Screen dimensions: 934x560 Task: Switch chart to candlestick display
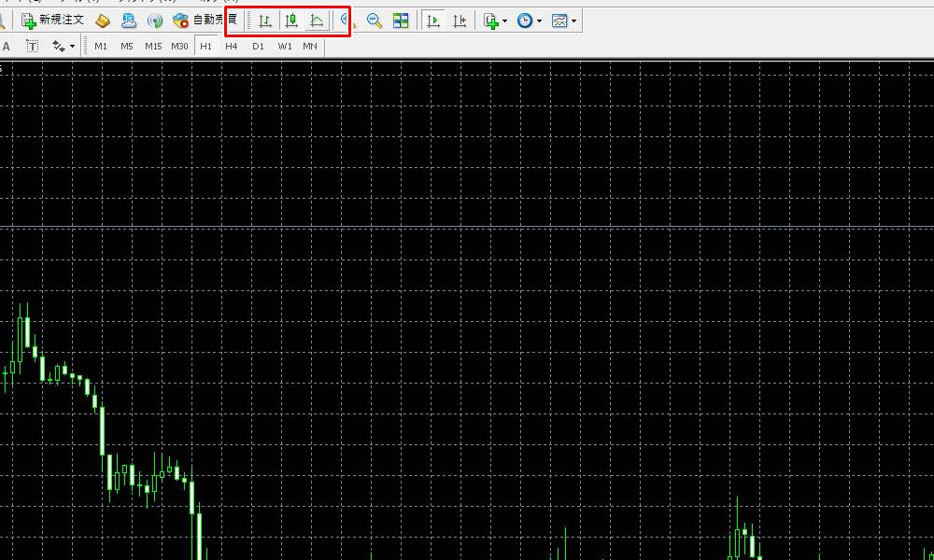coord(291,21)
